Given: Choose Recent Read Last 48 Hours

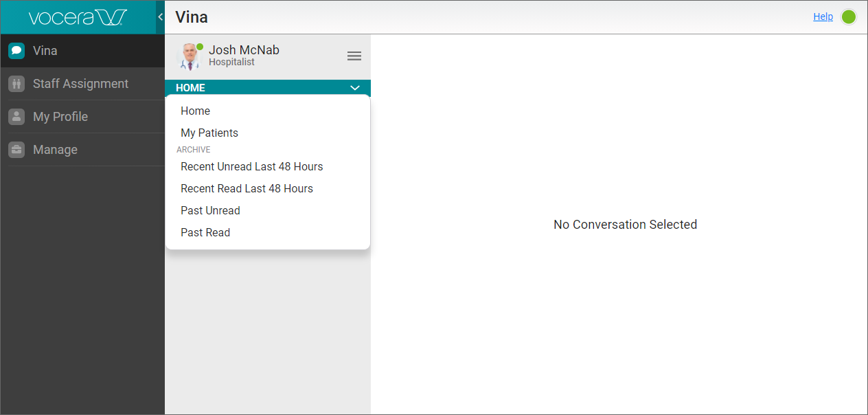Looking at the screenshot, I should (247, 188).
